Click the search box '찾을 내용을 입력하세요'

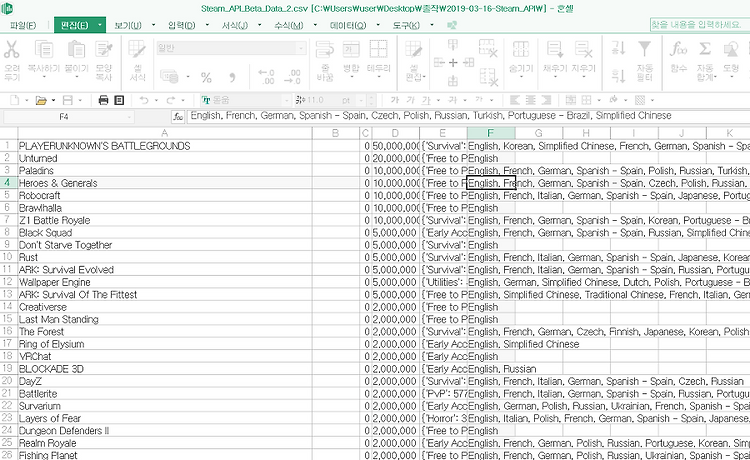[699, 24]
